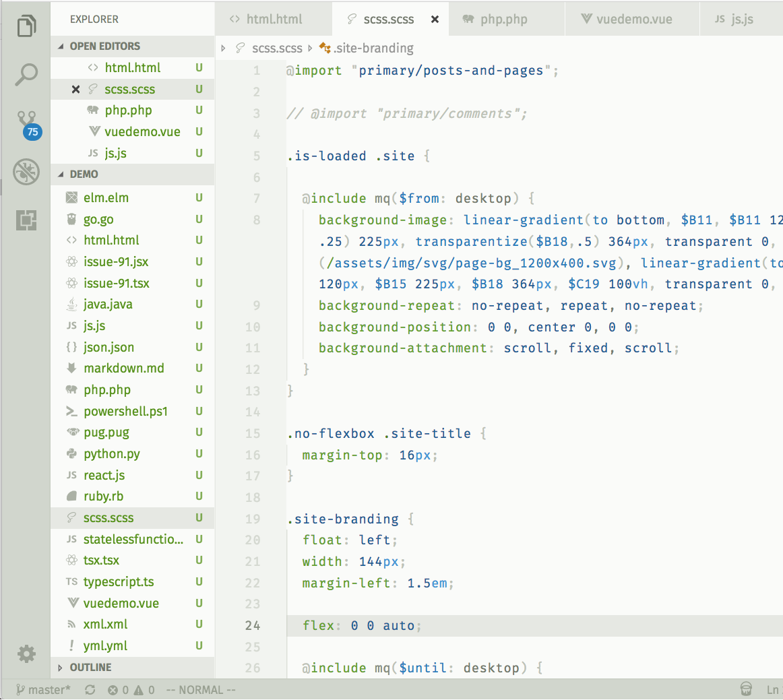Image resolution: width=783 pixels, height=700 pixels.
Task: Click the synchronize changes icon in status bar
Action: click(90, 690)
